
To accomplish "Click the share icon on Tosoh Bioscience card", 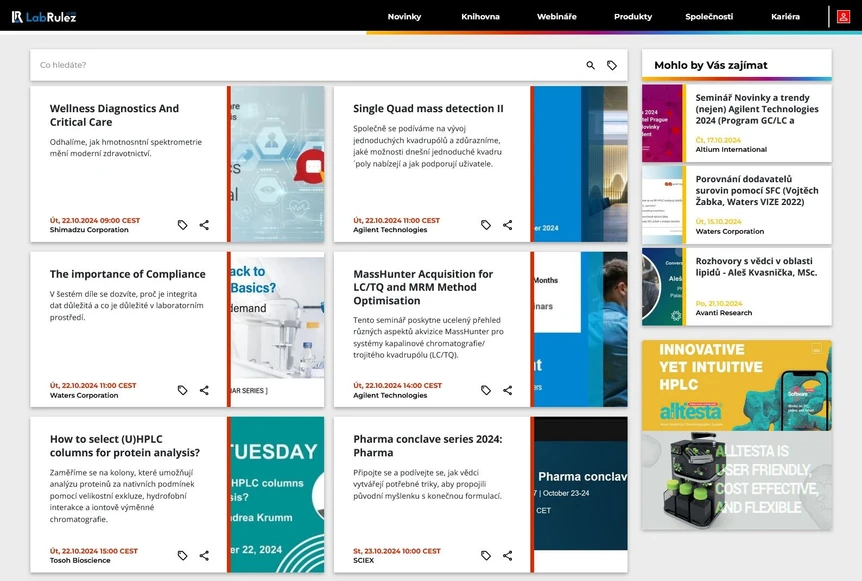I will click(x=204, y=555).
